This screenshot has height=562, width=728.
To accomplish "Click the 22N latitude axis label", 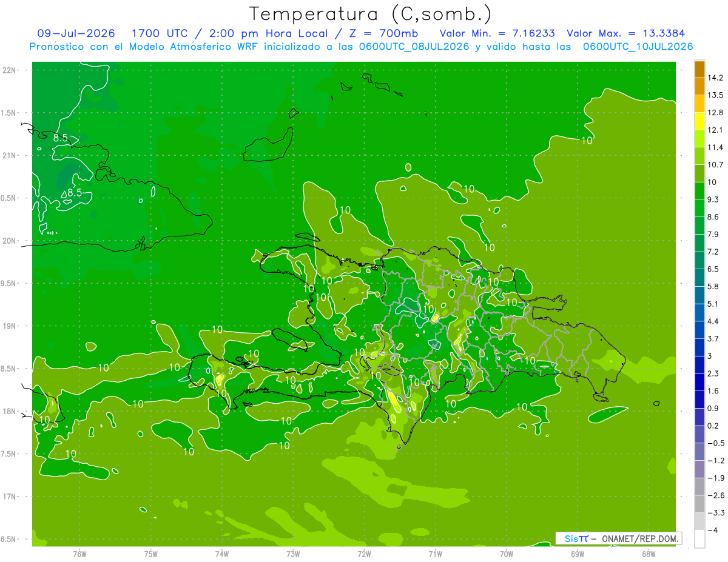I will (x=9, y=70).
